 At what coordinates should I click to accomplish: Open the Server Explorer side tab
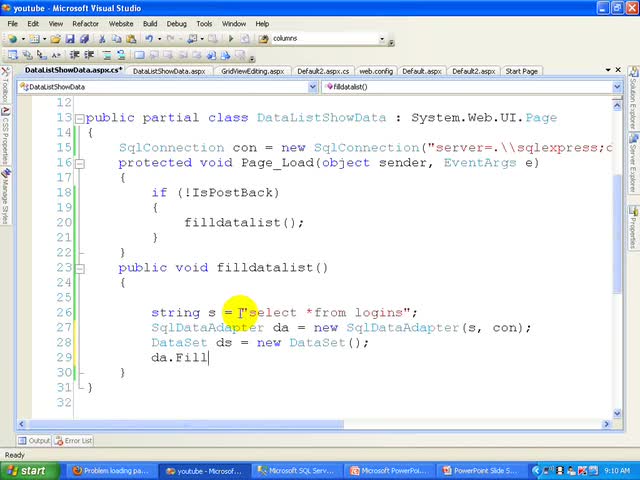click(633, 165)
